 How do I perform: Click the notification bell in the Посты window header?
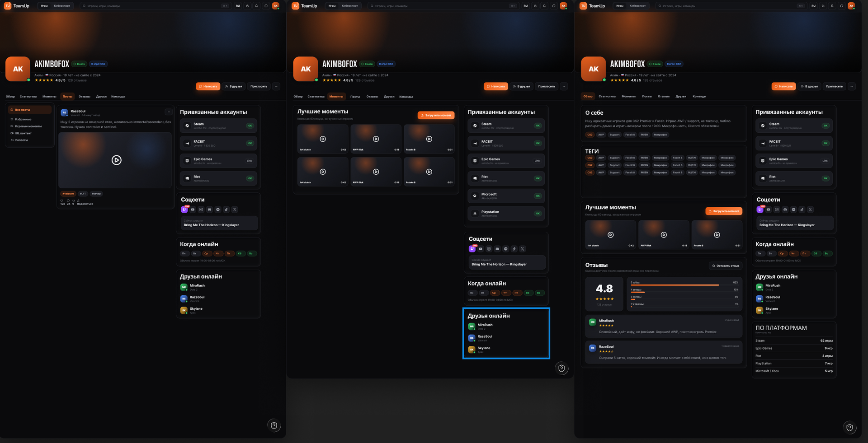[256, 6]
